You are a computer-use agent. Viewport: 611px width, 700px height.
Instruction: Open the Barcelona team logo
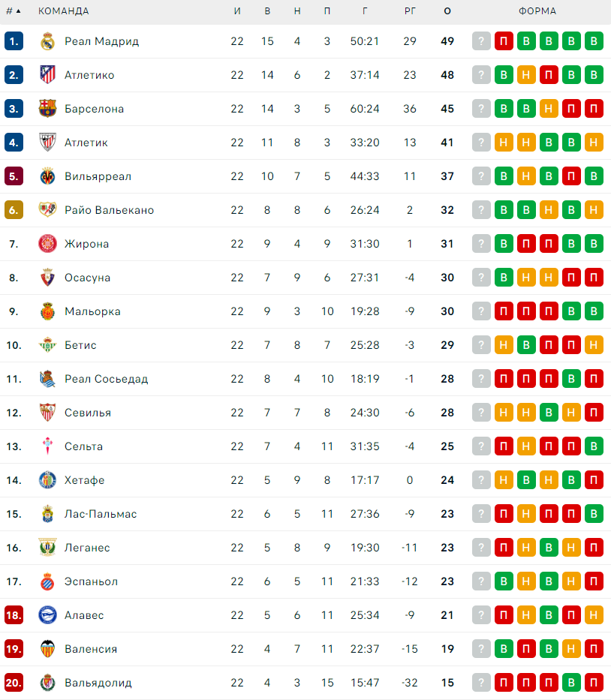[x=47, y=109]
